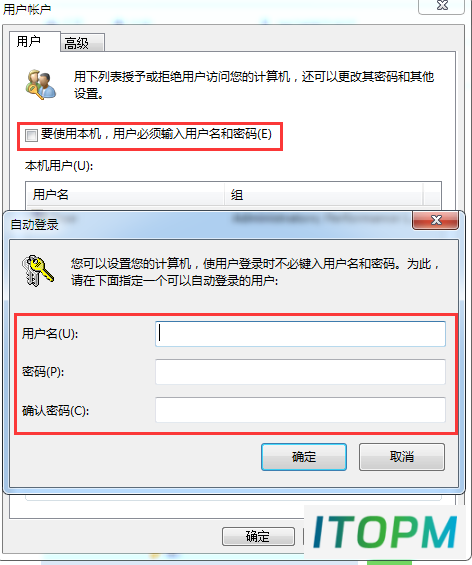The image size is (472, 565).
Task: Confirm auto login with 确定 button
Action: [x=304, y=457]
